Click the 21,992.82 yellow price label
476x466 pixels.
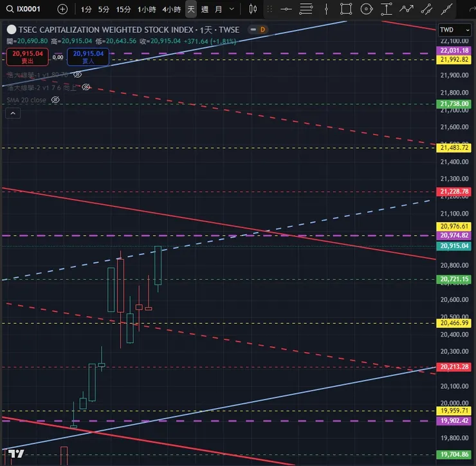point(454,60)
